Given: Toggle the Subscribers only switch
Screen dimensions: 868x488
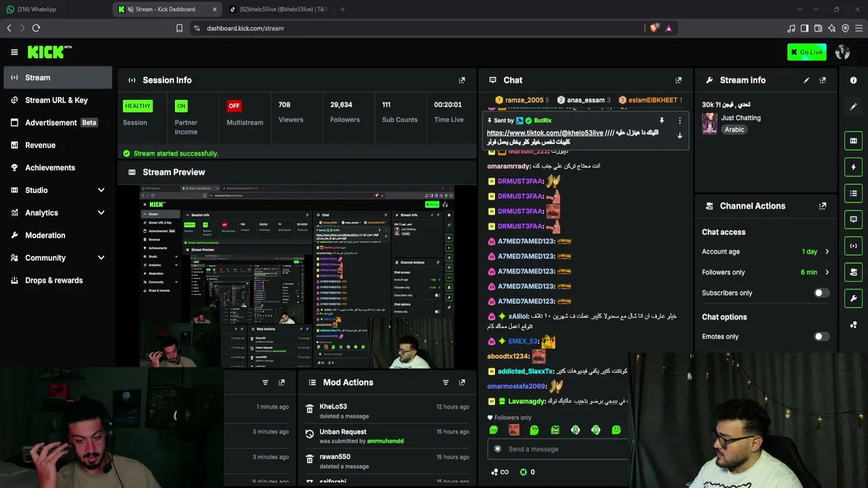Looking at the screenshot, I should coord(821,293).
